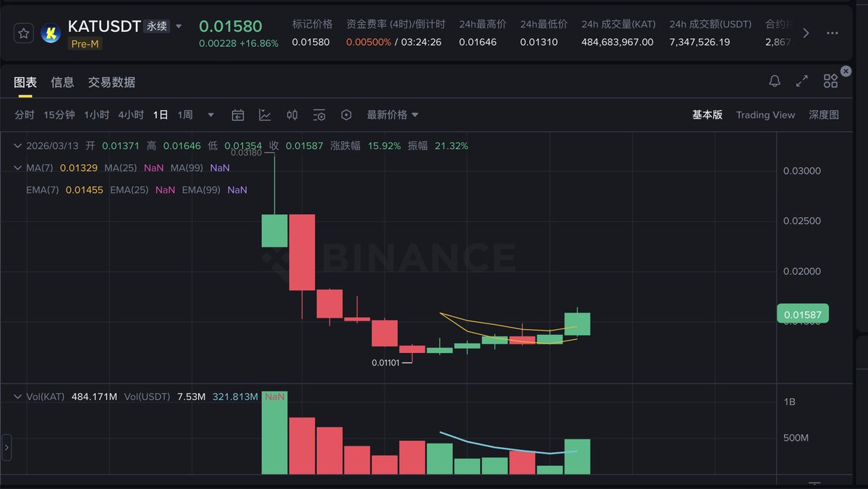Click the EMA(99) legend label

pyautogui.click(x=202, y=190)
